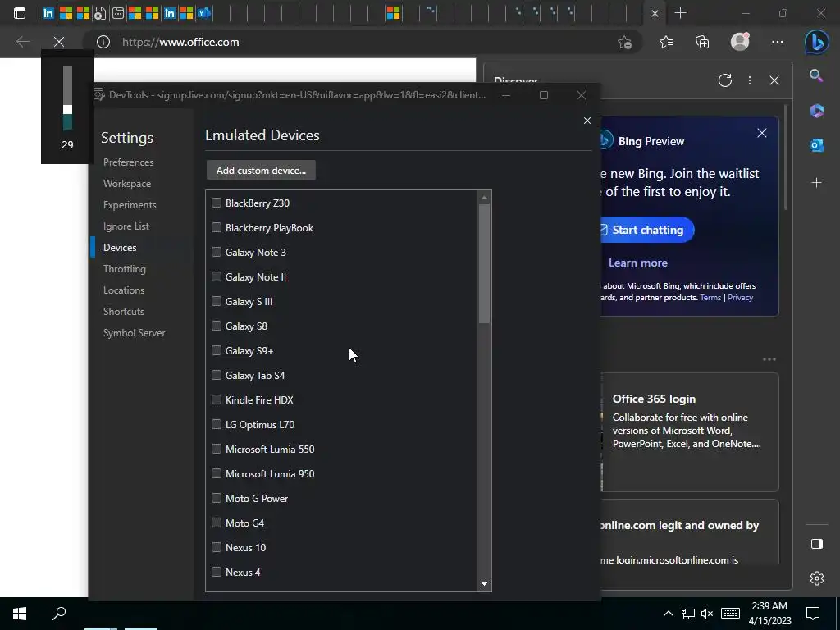Open Preferences settings section

(x=129, y=162)
